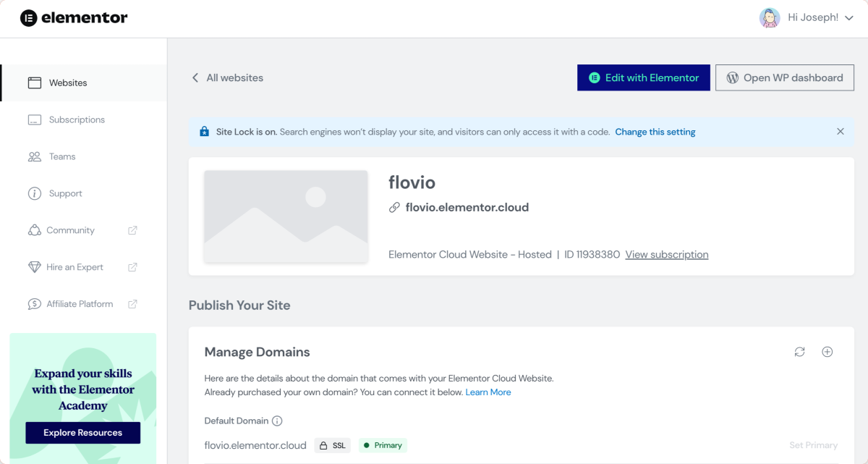
Task: Click the Edit with Elementor button
Action: tap(644, 77)
